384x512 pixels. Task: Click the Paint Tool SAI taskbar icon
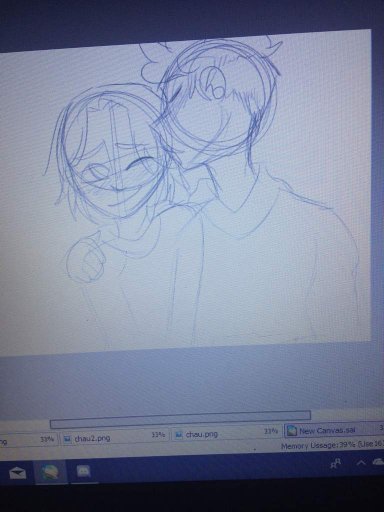(x=50, y=472)
